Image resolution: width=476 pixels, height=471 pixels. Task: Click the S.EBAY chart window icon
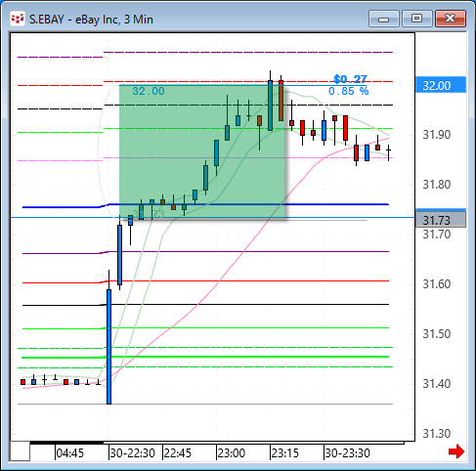18,20
